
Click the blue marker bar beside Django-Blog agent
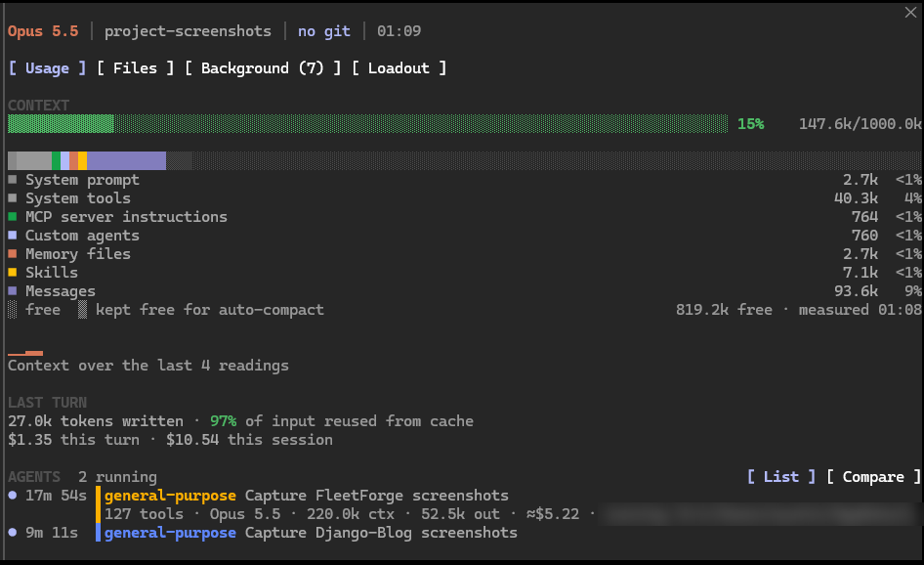(98, 533)
